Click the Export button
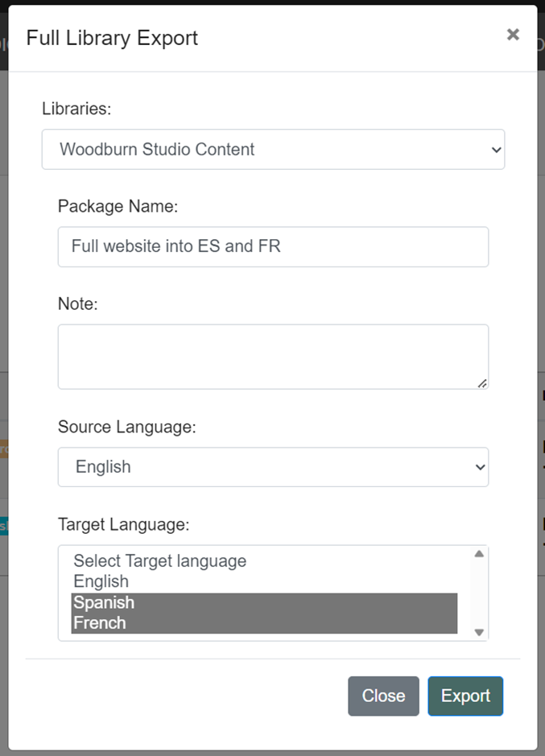 tap(465, 696)
